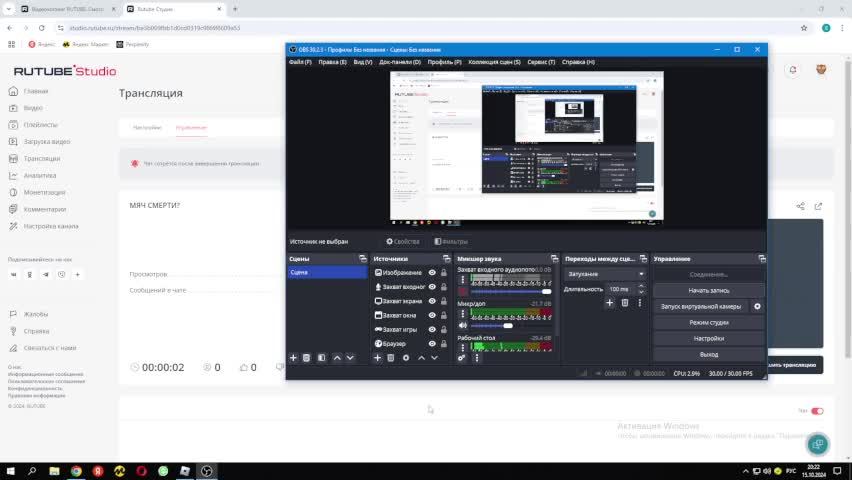Lock the Браузер source
This screenshot has height=480, width=852.
[444, 343]
